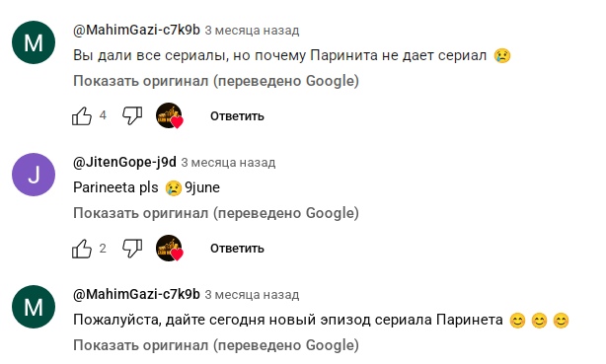The image size is (606, 364).
Task: Click third comment's '3 месяца назад' timestamp
Action: point(252,294)
